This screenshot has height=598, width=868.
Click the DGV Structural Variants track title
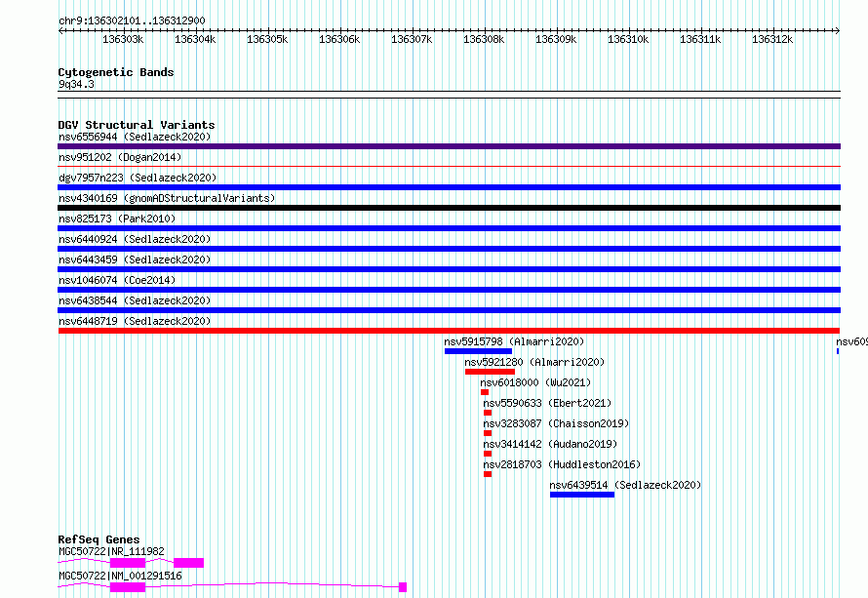(x=137, y=125)
